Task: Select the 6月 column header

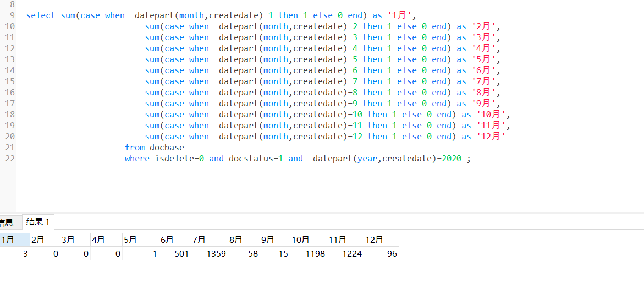Action: tap(175, 240)
